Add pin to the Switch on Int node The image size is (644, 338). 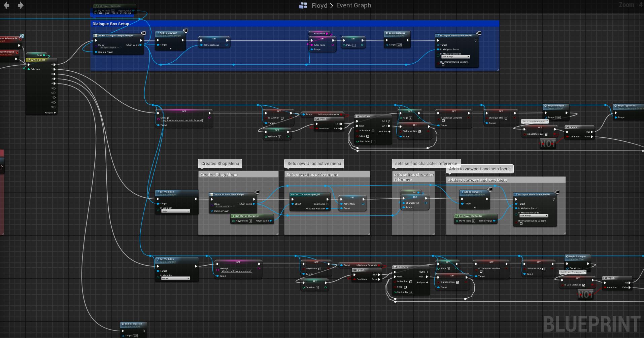pos(50,113)
